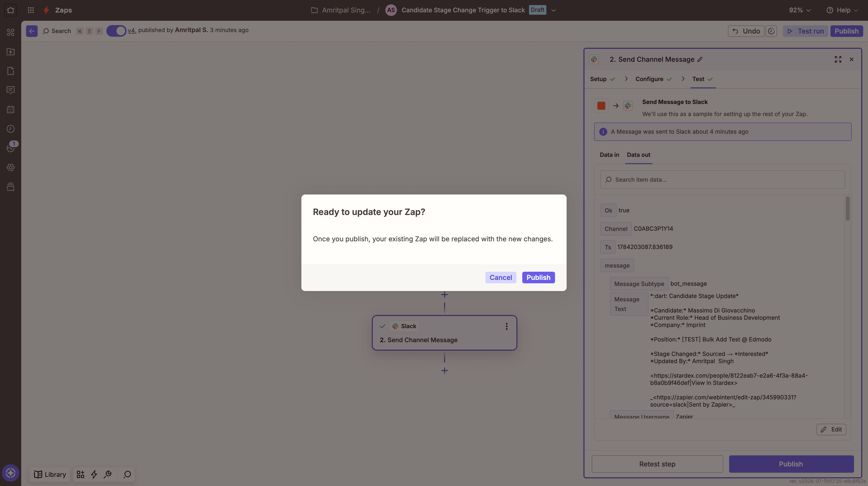Image resolution: width=868 pixels, height=486 pixels.
Task: Toggle the Zap on/off switch
Action: (x=116, y=31)
